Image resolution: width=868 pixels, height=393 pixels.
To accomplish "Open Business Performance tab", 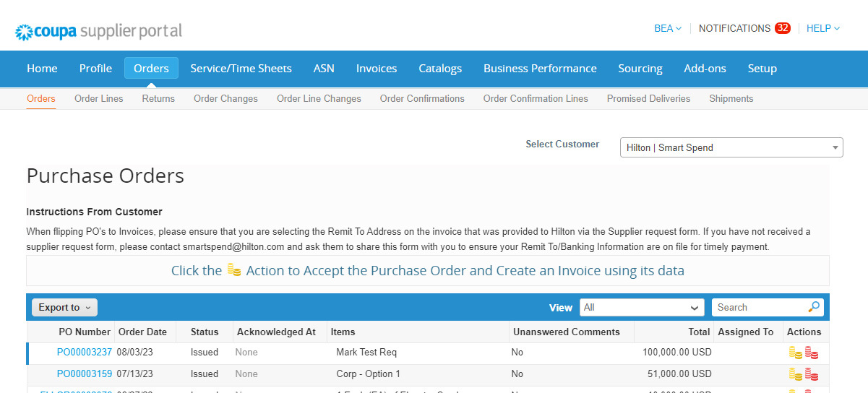I will (540, 68).
